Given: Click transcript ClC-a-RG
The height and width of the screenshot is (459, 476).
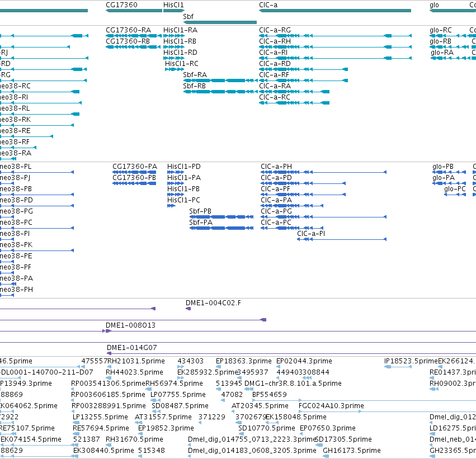Looking at the screenshot, I should point(335,36).
